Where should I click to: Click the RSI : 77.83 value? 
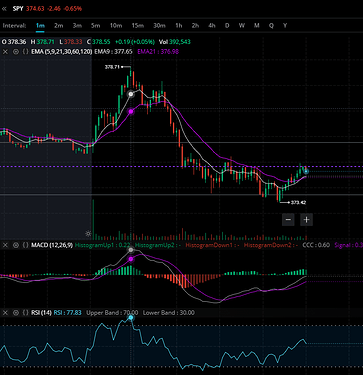tap(68, 313)
